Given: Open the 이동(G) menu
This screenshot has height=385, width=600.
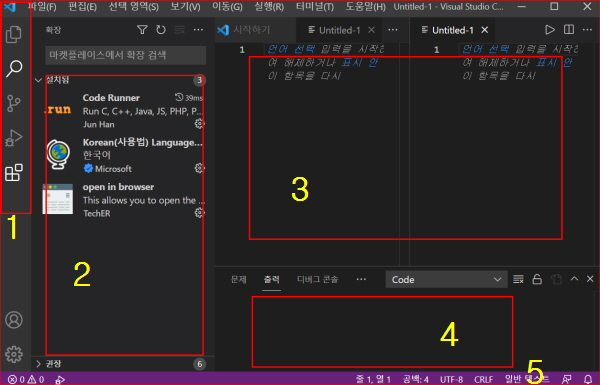Looking at the screenshot, I should 227,7.
